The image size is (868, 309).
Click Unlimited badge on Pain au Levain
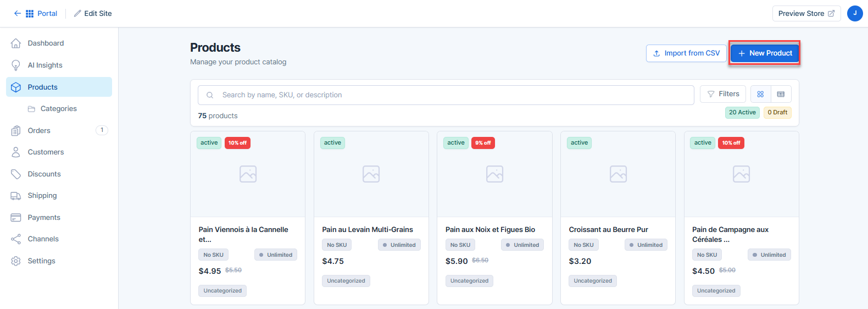coord(399,245)
